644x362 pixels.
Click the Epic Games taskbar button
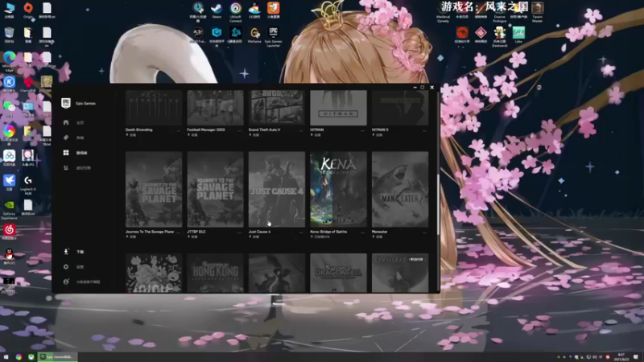pos(57,356)
